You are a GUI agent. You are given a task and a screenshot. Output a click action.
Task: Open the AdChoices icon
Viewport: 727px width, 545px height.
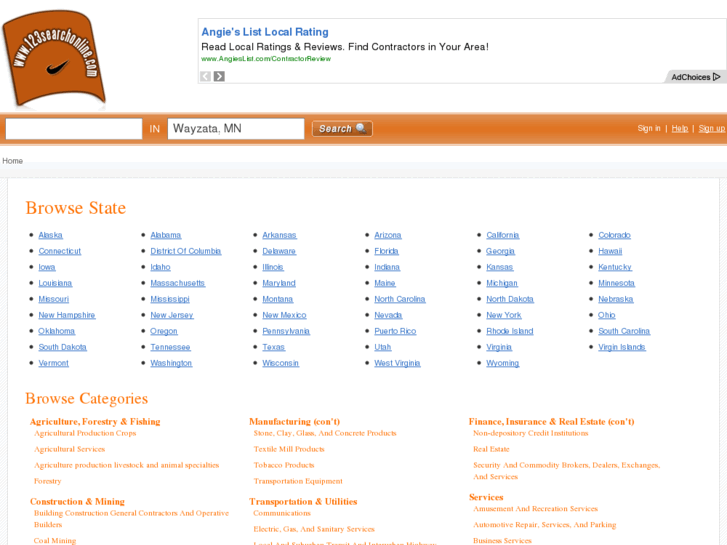tap(696, 77)
